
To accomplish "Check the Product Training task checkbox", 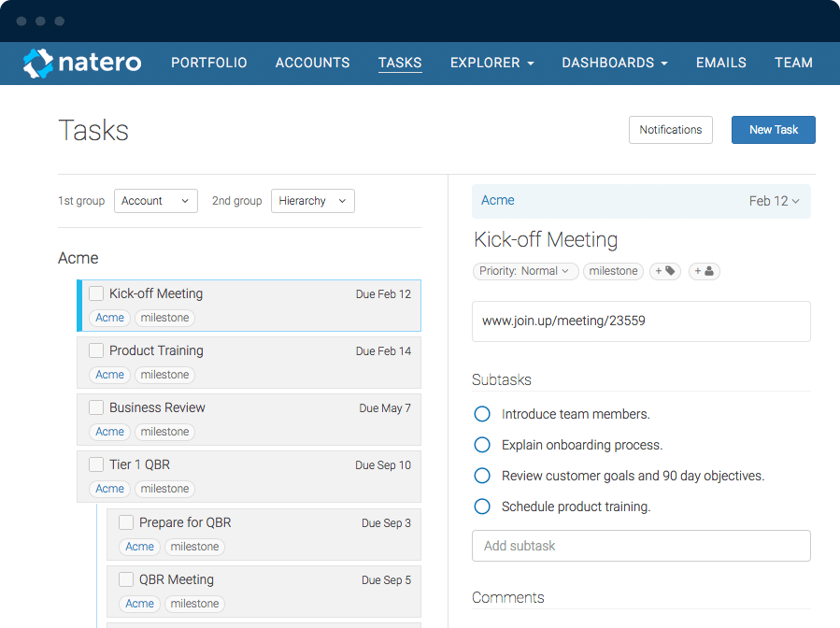I will coord(96,350).
